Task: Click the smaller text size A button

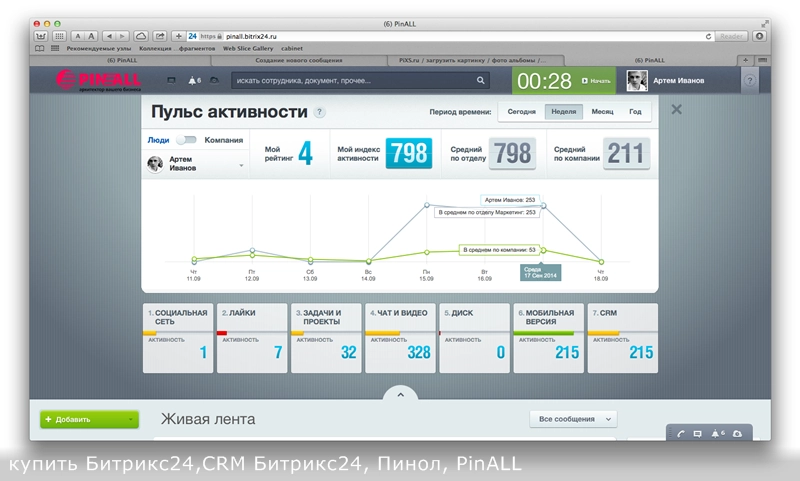Action: coord(78,36)
